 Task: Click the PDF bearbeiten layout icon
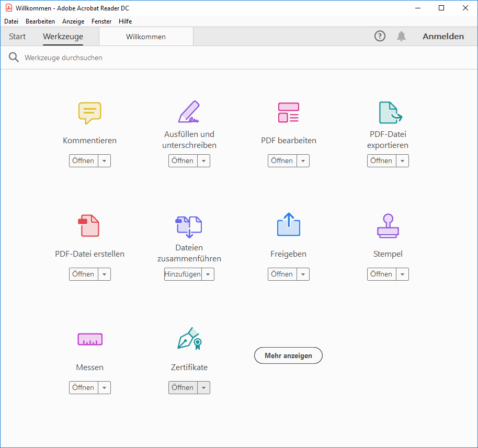pos(288,112)
